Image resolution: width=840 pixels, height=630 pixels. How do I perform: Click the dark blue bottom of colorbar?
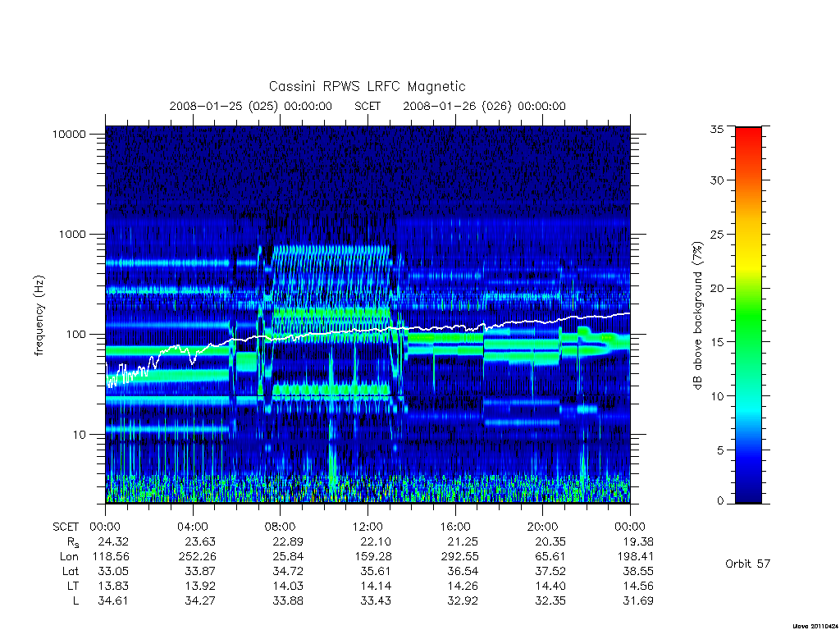pyautogui.click(x=748, y=495)
